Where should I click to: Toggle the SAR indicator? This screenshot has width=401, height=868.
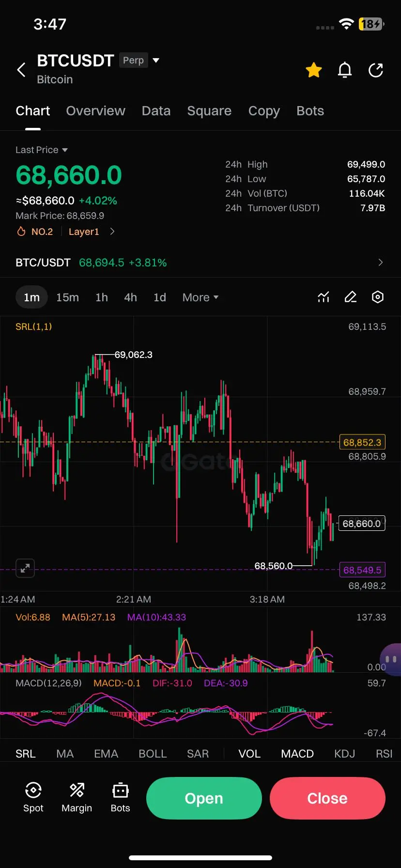tap(198, 754)
